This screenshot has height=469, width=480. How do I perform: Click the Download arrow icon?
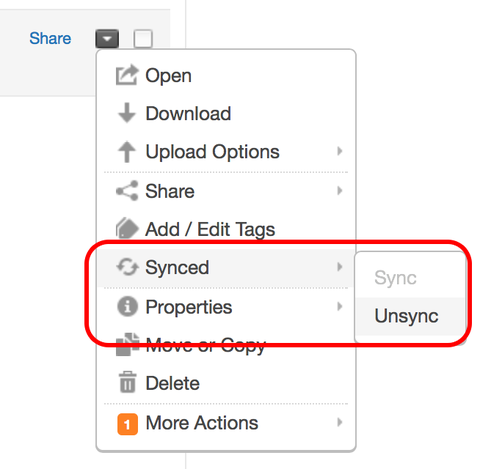pos(127,113)
